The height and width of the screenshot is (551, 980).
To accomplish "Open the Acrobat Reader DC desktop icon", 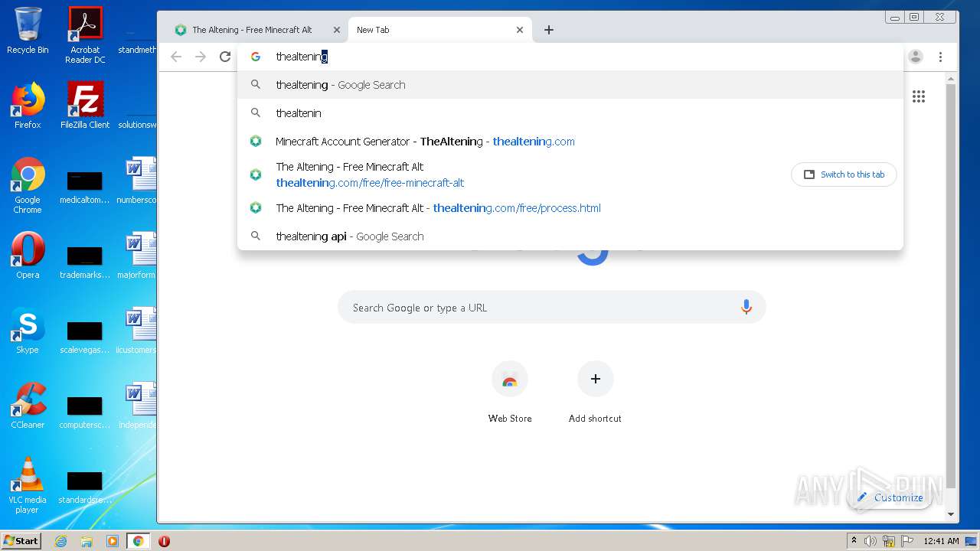I will tap(85, 34).
